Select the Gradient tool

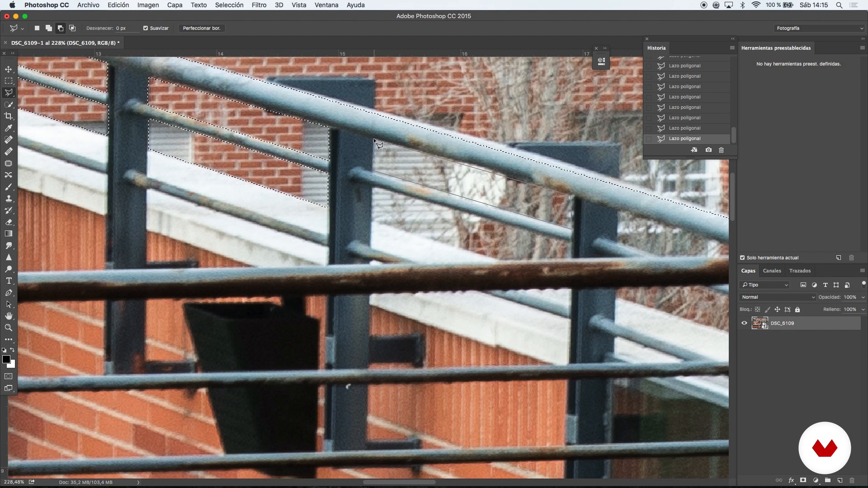9,234
